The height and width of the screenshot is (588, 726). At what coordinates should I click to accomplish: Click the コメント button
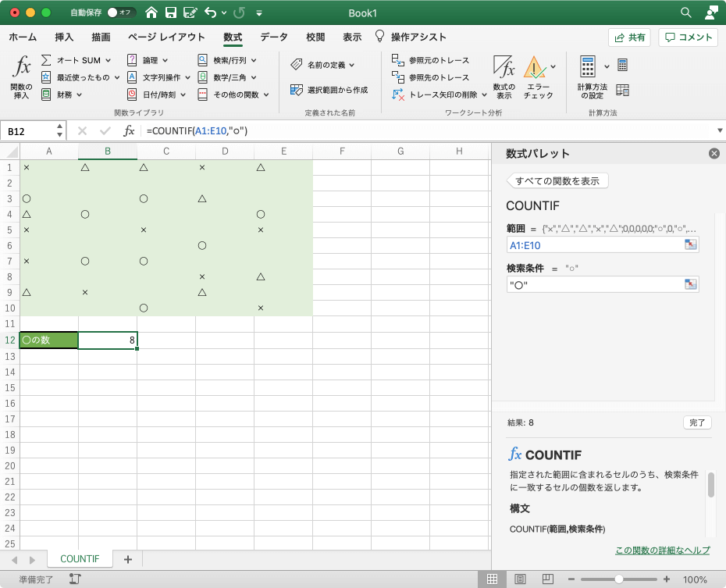click(x=688, y=37)
